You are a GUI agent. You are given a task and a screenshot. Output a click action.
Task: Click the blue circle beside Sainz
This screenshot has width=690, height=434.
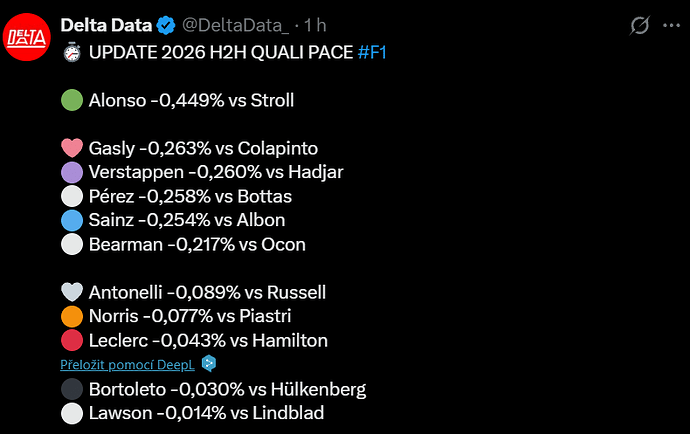click(x=72, y=220)
